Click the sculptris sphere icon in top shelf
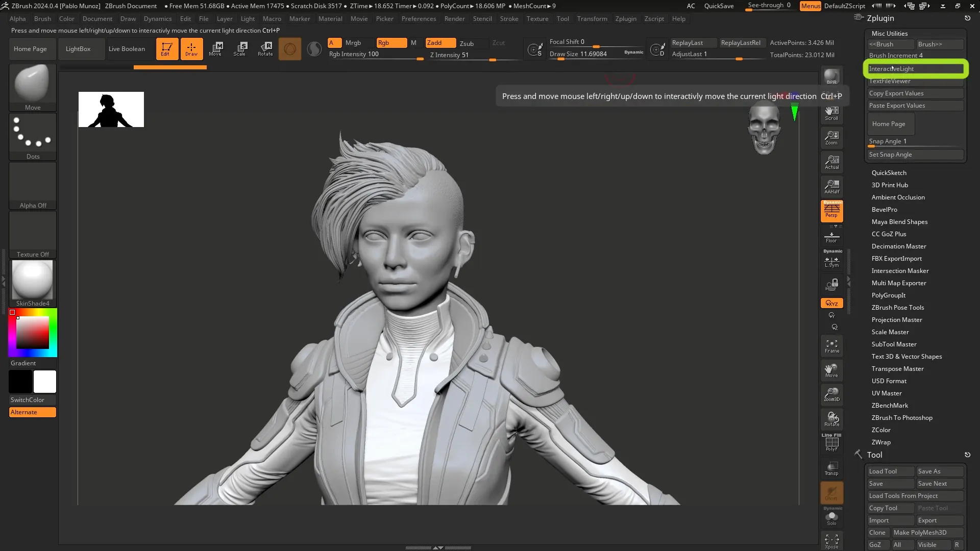The image size is (980, 551). point(290,49)
